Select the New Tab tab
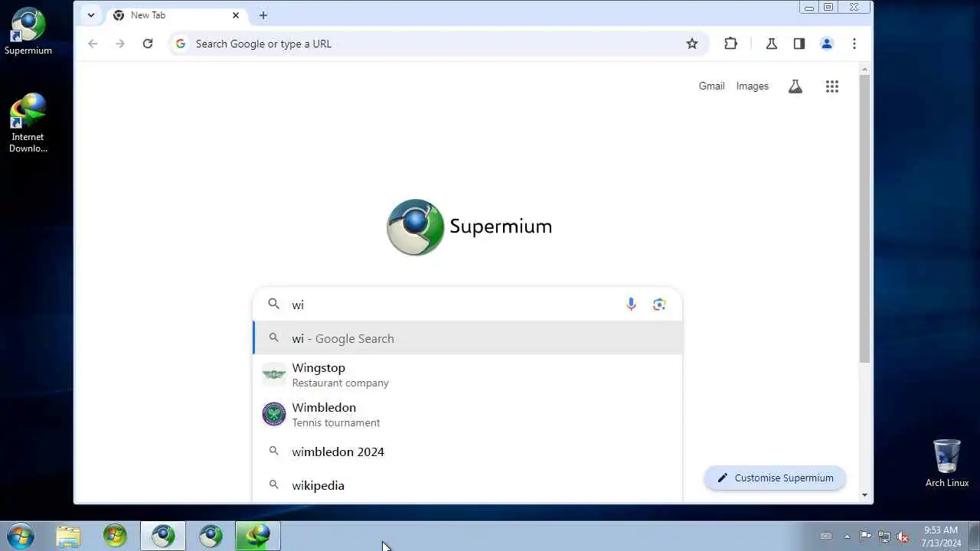This screenshot has width=980, height=551. pos(175,15)
